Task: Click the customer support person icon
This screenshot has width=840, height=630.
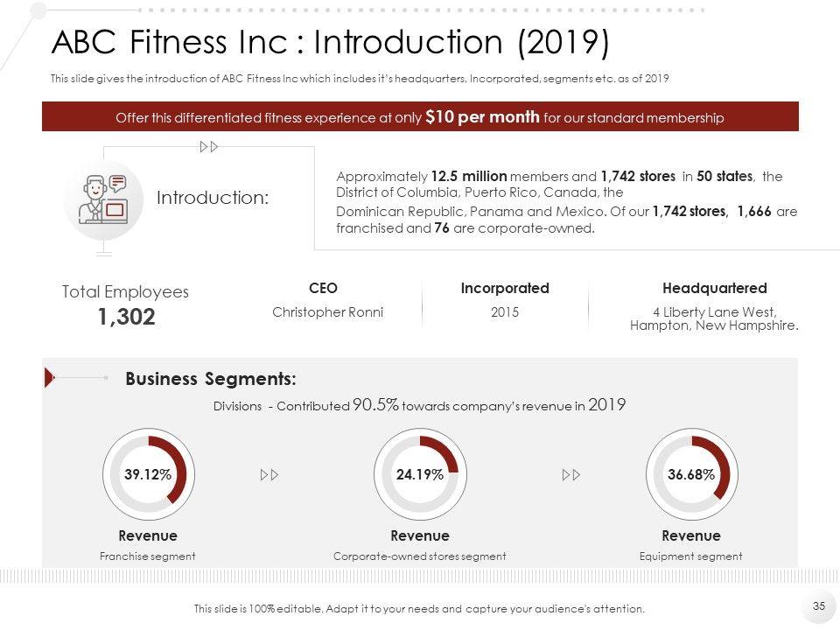Action: pos(103,199)
